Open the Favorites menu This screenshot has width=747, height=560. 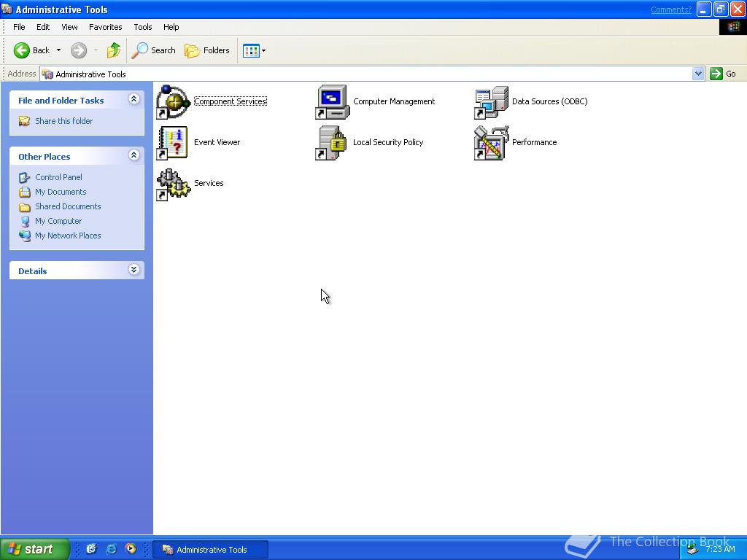click(x=105, y=27)
